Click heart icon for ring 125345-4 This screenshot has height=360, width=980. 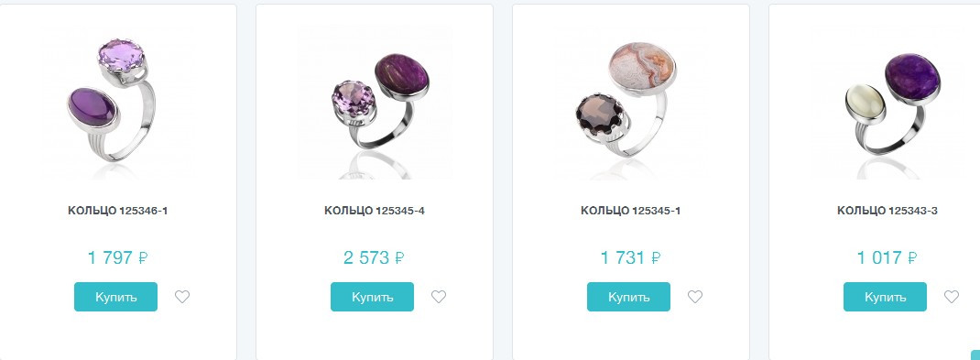click(x=439, y=297)
